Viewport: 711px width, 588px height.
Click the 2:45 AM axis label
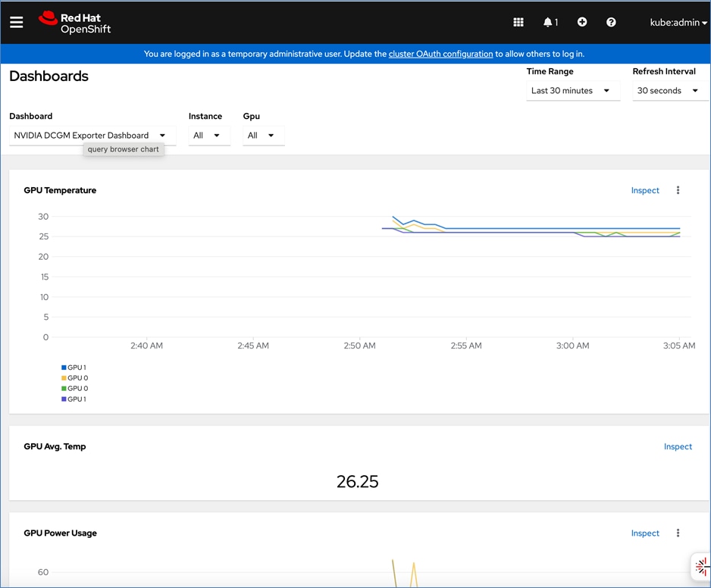pyautogui.click(x=253, y=346)
